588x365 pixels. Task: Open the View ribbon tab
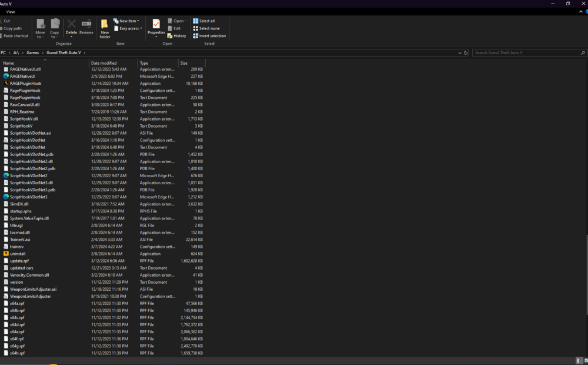click(11, 12)
